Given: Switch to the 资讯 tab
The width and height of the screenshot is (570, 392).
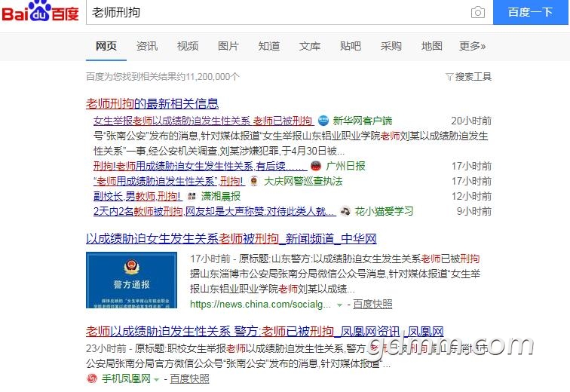Looking at the screenshot, I should click(x=147, y=46).
